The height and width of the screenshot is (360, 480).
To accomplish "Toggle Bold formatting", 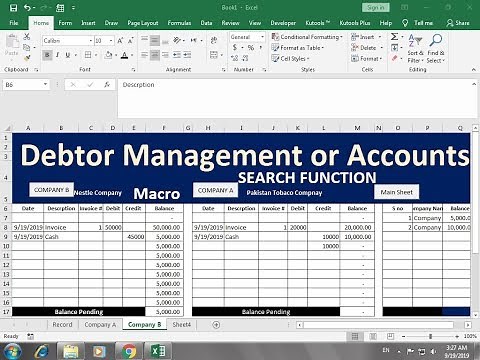I will click(x=47, y=55).
